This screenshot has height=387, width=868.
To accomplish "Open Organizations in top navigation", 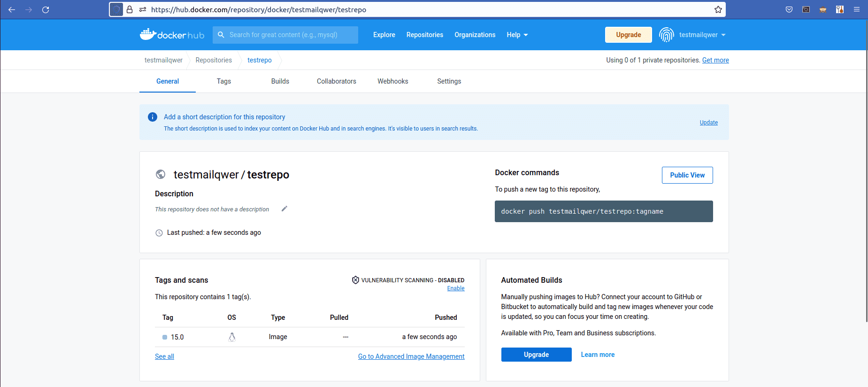I will 475,35.
